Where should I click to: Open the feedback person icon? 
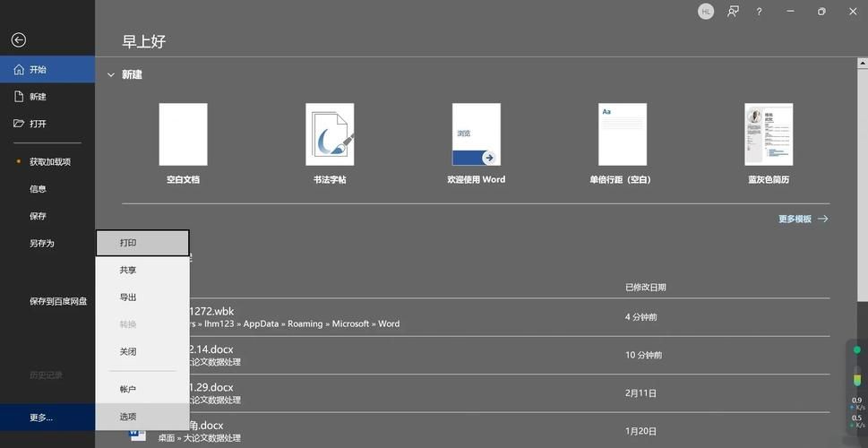point(733,11)
